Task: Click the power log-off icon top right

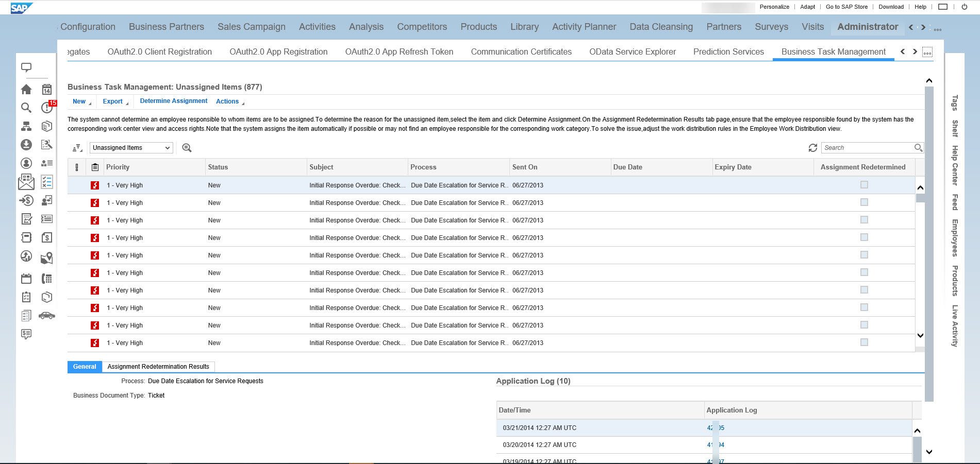Action: tap(965, 7)
